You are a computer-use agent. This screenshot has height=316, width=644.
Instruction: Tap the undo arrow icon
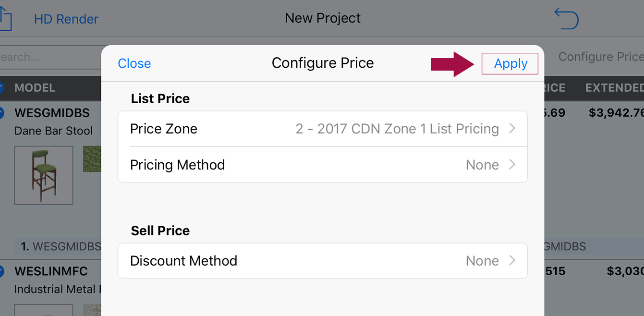tap(566, 18)
